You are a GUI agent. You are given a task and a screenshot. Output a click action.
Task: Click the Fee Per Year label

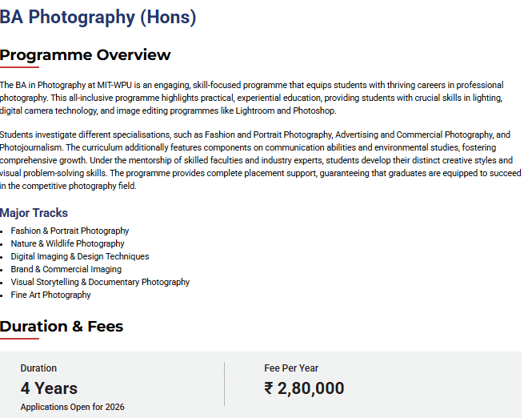(291, 368)
